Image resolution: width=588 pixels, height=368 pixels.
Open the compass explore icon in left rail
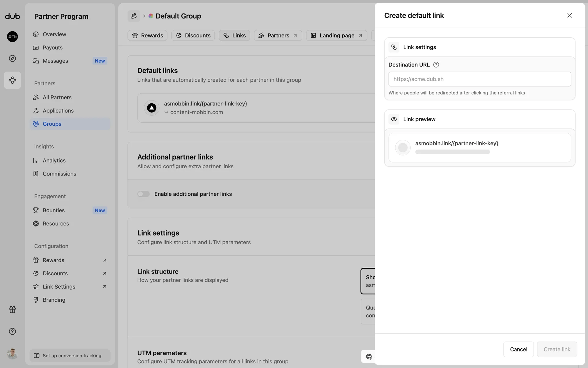tap(12, 58)
